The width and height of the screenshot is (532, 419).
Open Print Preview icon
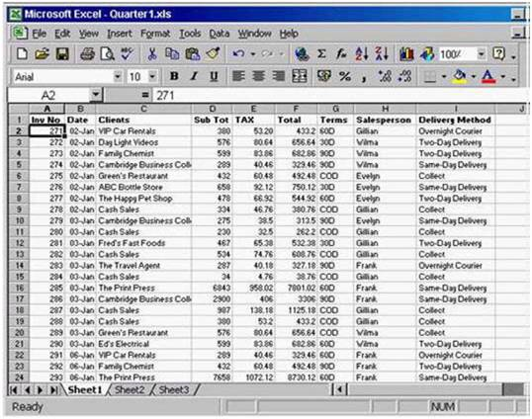coord(107,54)
